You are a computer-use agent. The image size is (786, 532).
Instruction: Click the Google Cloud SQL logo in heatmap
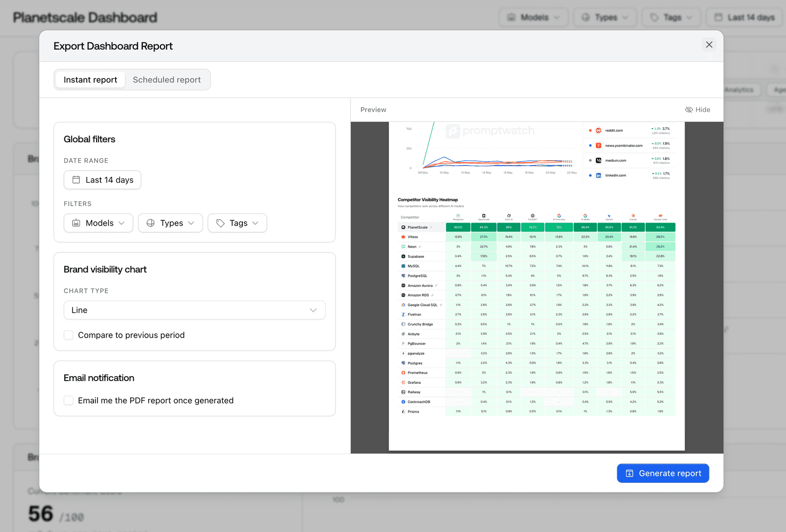click(x=403, y=305)
